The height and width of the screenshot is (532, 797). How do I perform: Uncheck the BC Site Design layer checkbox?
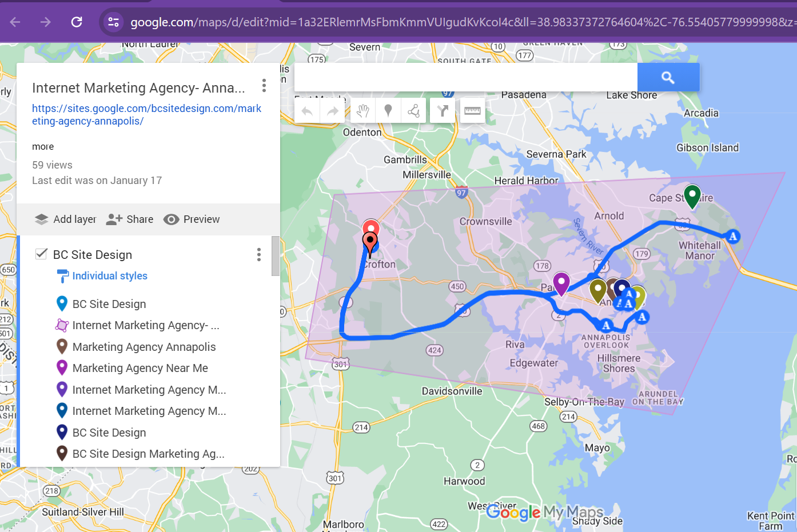[x=41, y=254]
